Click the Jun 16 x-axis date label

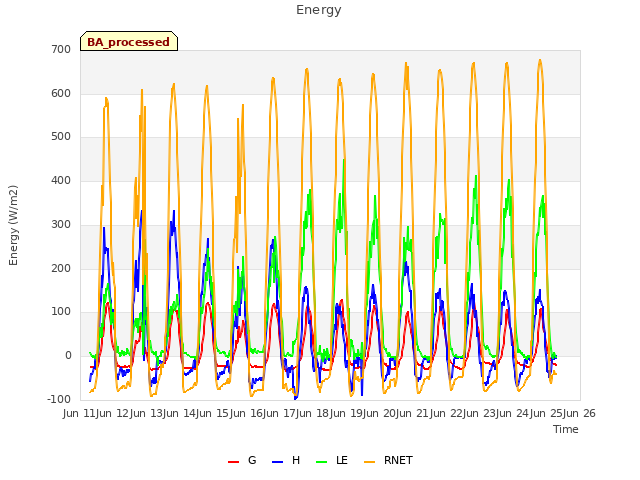(247, 413)
